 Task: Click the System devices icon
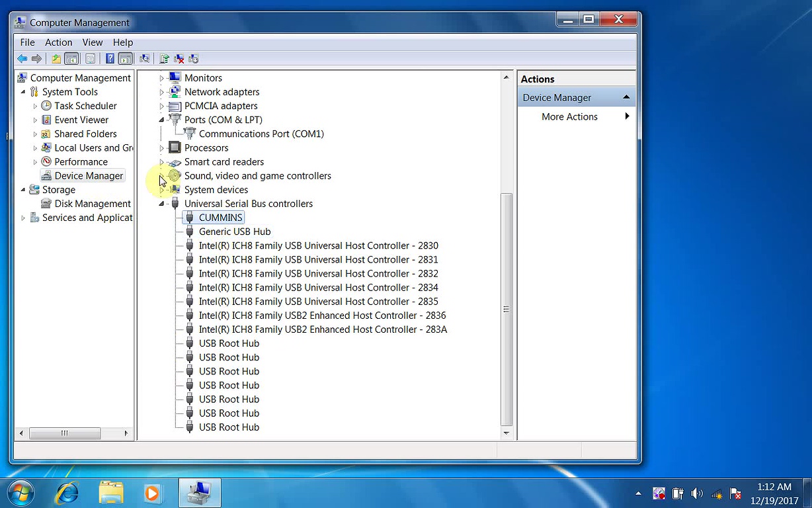(175, 190)
